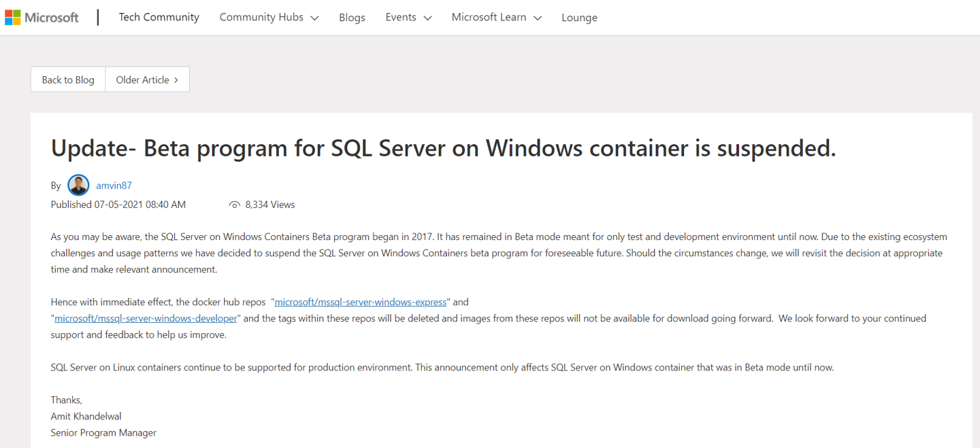980x448 pixels.
Task: Visit the Lounge page
Action: point(579,17)
